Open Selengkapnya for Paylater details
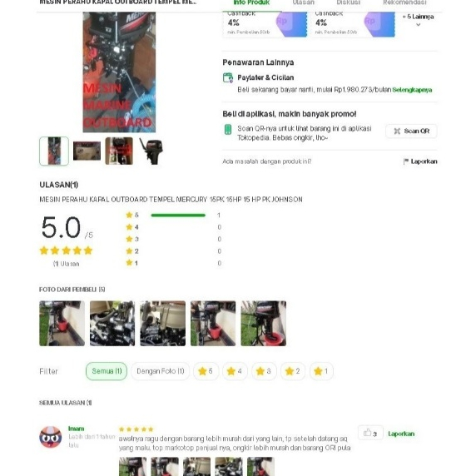Image resolution: width=476 pixels, height=476 pixels. (x=412, y=90)
